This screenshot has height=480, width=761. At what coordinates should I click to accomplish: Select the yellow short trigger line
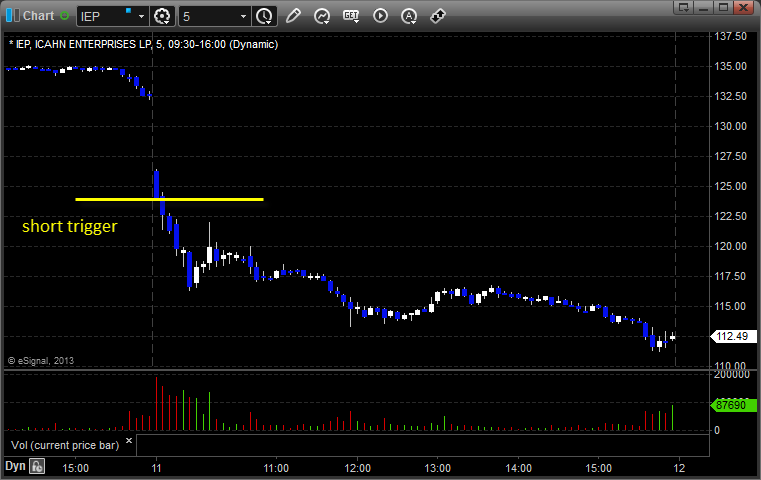[x=169, y=199]
